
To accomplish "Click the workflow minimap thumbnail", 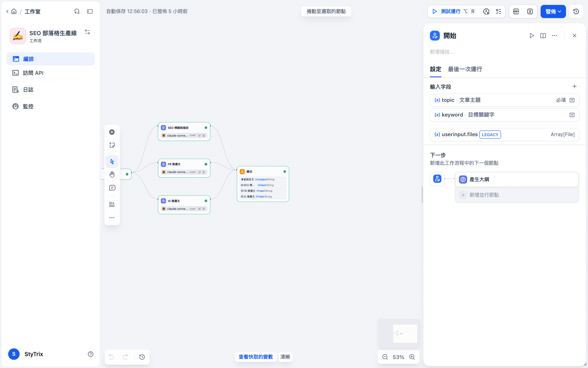I will 399,333.
